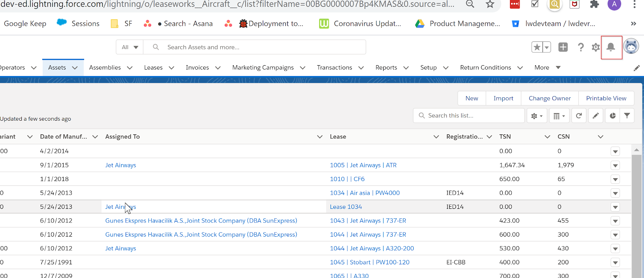Open Chrome three-dot menu

point(634,4)
